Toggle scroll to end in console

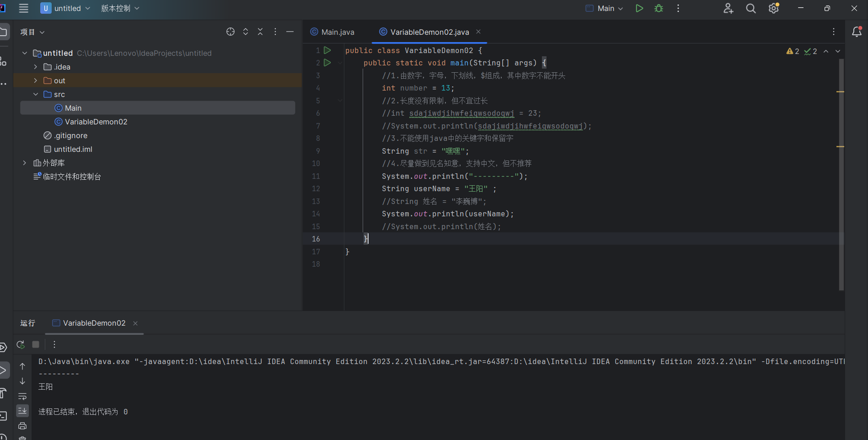click(x=22, y=411)
